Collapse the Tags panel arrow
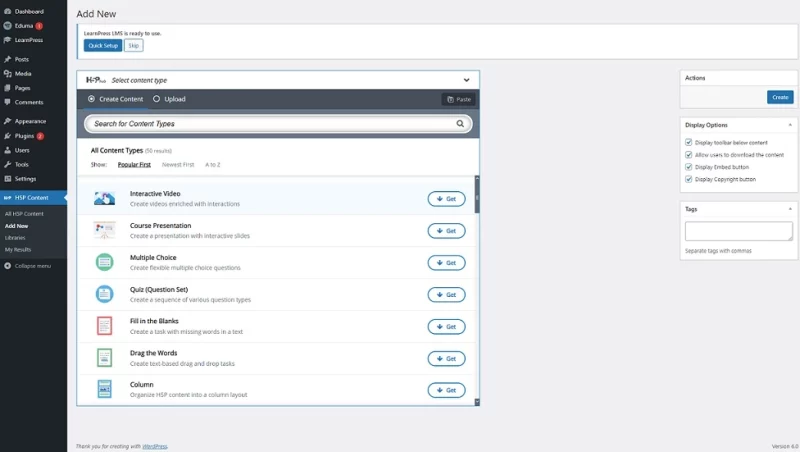800x452 pixels. click(x=787, y=209)
